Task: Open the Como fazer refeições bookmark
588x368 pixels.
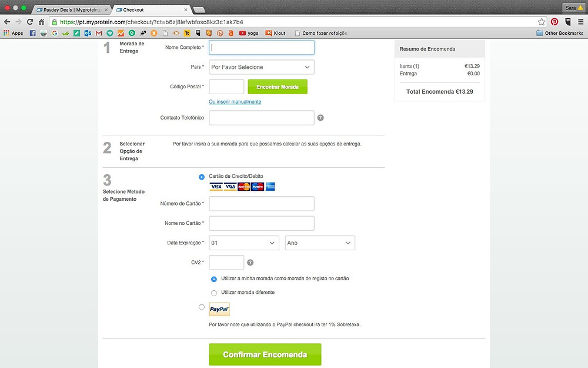Action: click(322, 33)
